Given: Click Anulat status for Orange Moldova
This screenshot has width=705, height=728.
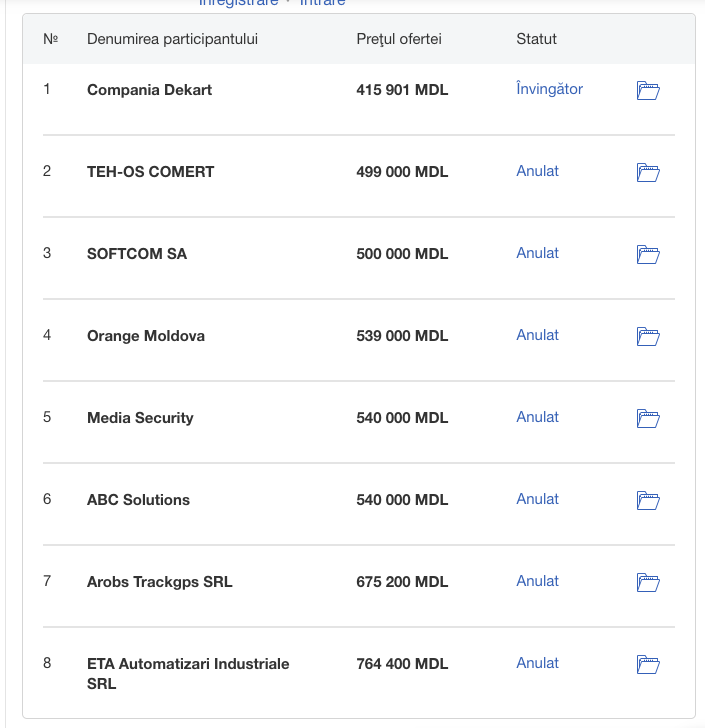Looking at the screenshot, I should (x=537, y=335).
